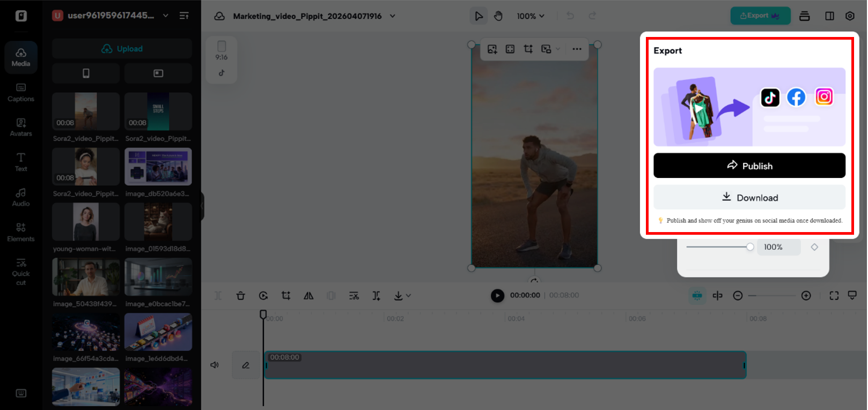Click the Download button in Export panel
The height and width of the screenshot is (410, 868).
pyautogui.click(x=749, y=197)
